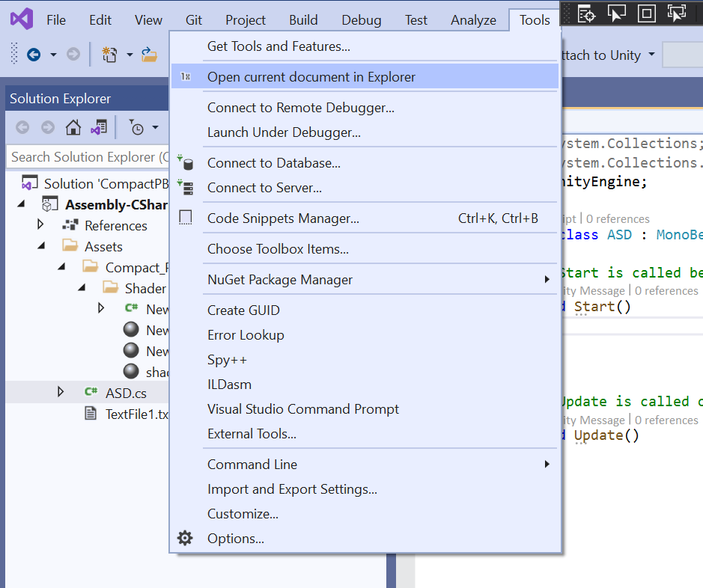Click the select element debug toolbar icon

pos(616,13)
